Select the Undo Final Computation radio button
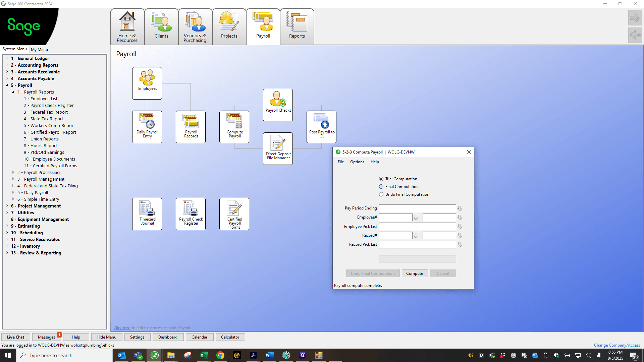 381,194
